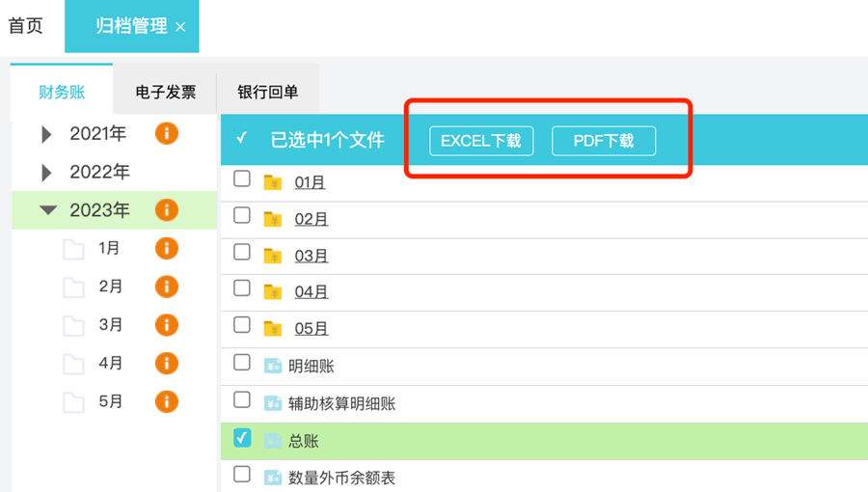868x492 pixels.
Task: Click the yellow folder icon for 01月
Action: [x=273, y=181]
